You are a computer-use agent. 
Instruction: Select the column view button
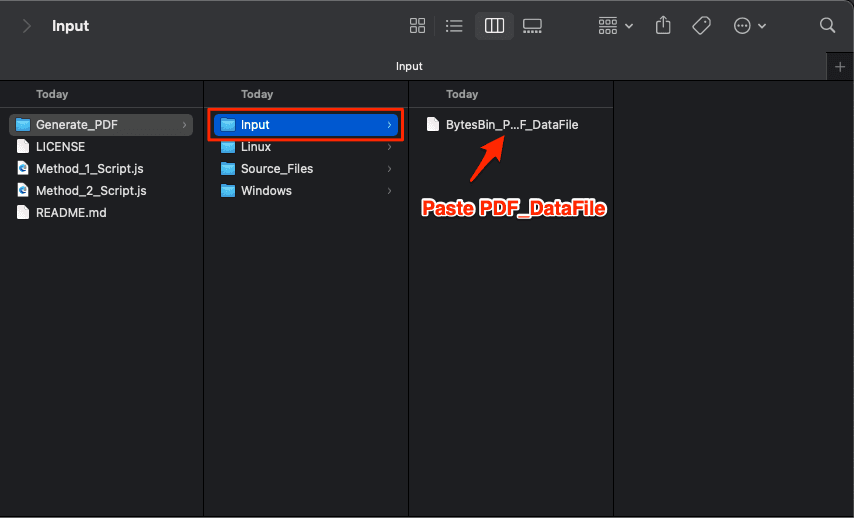494,26
